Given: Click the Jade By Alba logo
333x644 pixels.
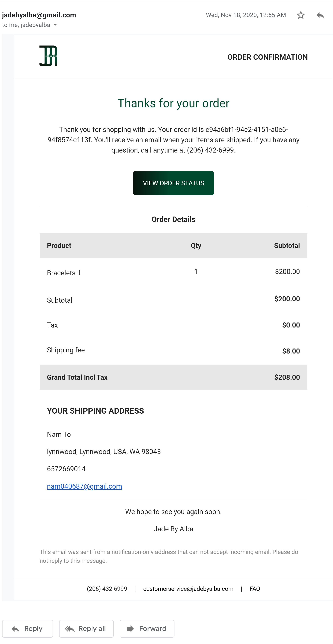Looking at the screenshot, I should click(48, 56).
